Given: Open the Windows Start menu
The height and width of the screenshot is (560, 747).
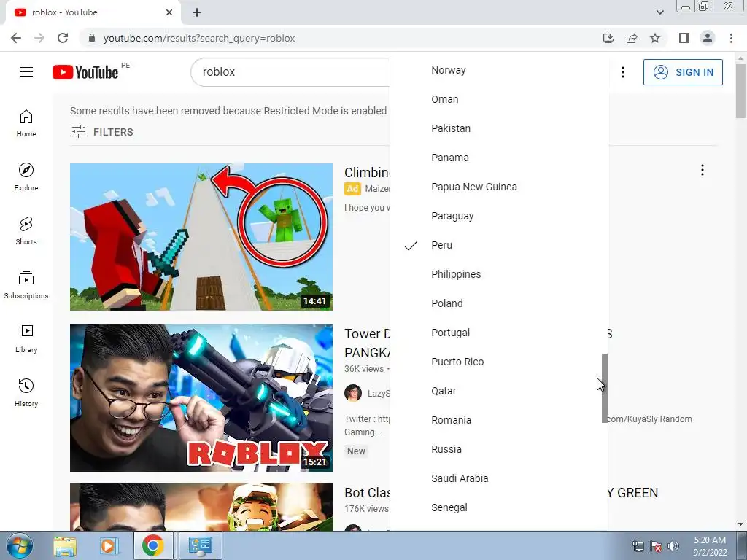Looking at the screenshot, I should click(20, 545).
